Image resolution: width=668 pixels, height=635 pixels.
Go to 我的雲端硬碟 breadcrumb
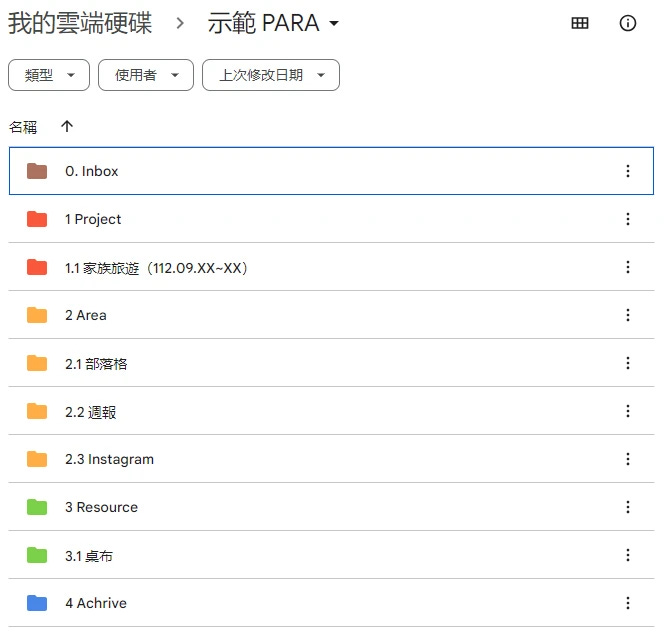[x=80, y=23]
